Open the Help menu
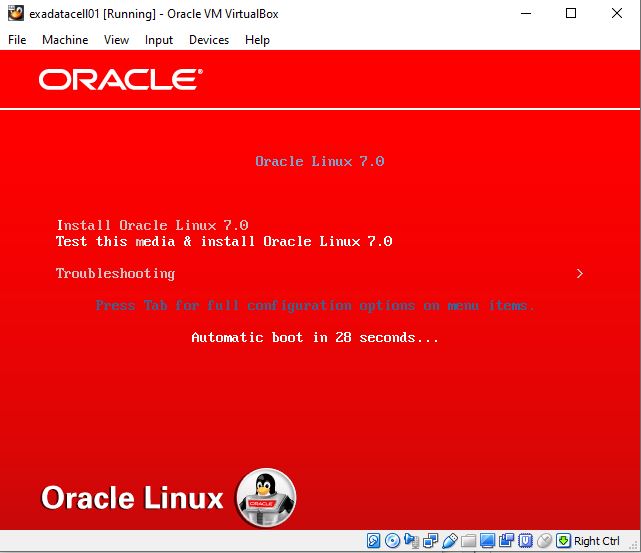The width and height of the screenshot is (641, 553). coord(257,40)
